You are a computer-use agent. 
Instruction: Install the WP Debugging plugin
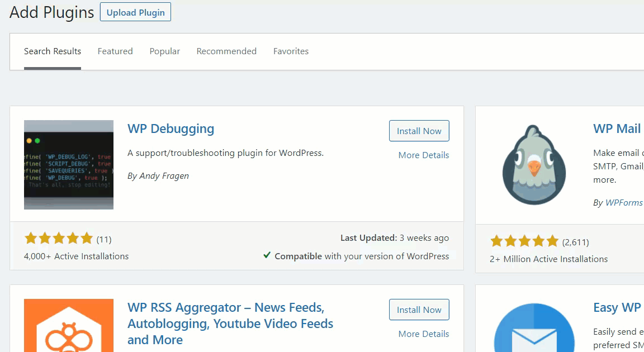coord(419,131)
